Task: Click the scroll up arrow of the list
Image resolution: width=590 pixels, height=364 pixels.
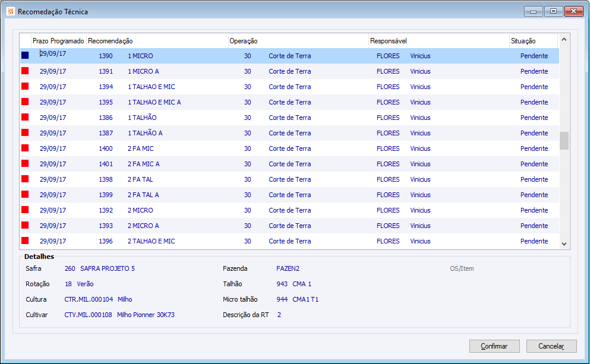Action: coord(564,39)
